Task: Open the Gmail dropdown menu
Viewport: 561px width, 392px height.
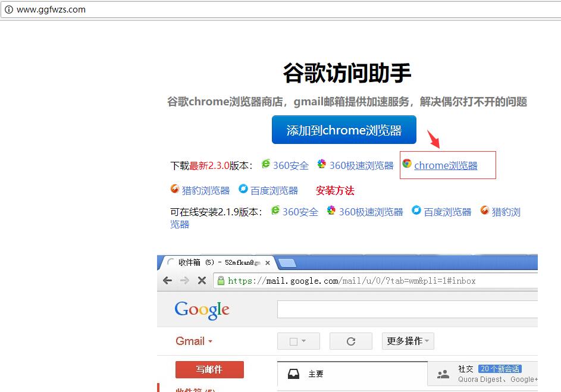Action: [x=194, y=341]
